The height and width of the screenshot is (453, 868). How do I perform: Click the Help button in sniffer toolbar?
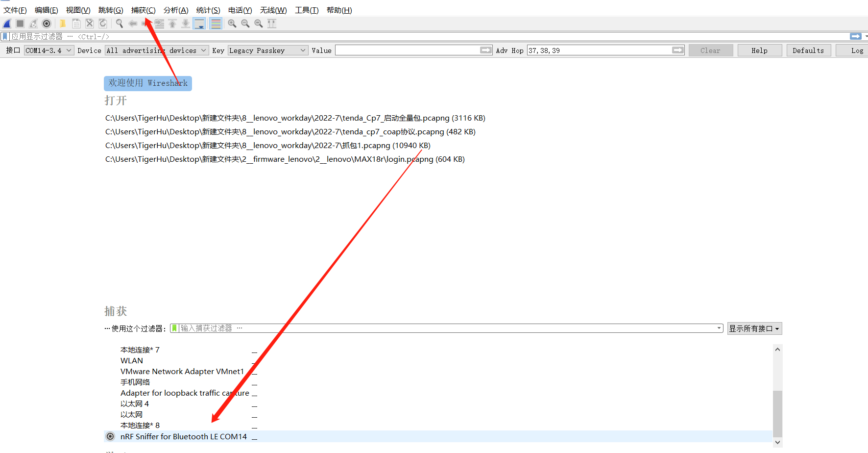[760, 50]
